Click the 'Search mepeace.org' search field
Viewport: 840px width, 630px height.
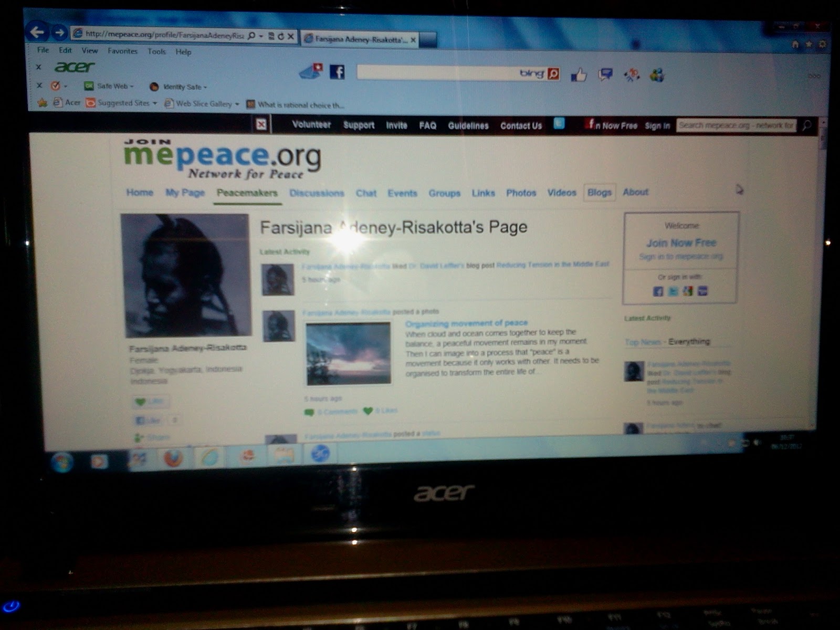(x=736, y=125)
